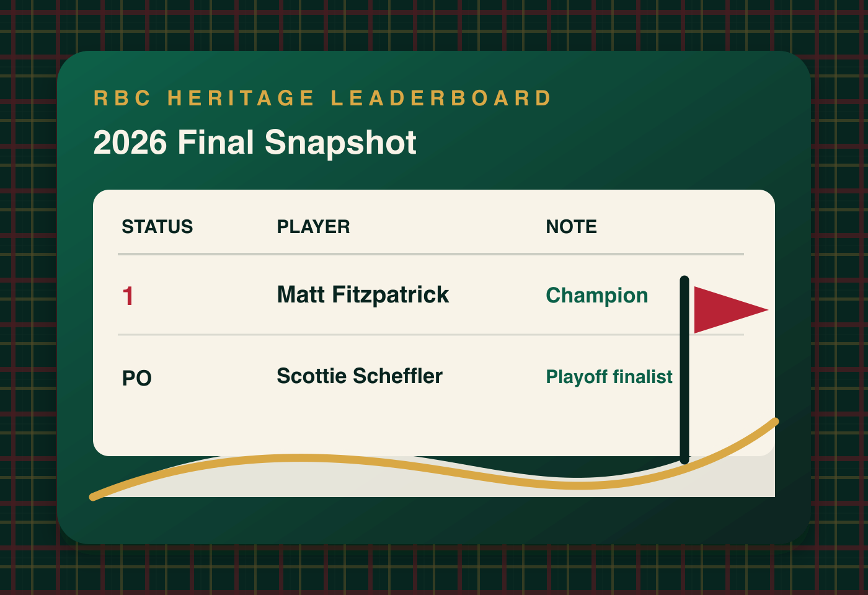Click the red pennant flag
868x595 pixels.
pyautogui.click(x=725, y=309)
